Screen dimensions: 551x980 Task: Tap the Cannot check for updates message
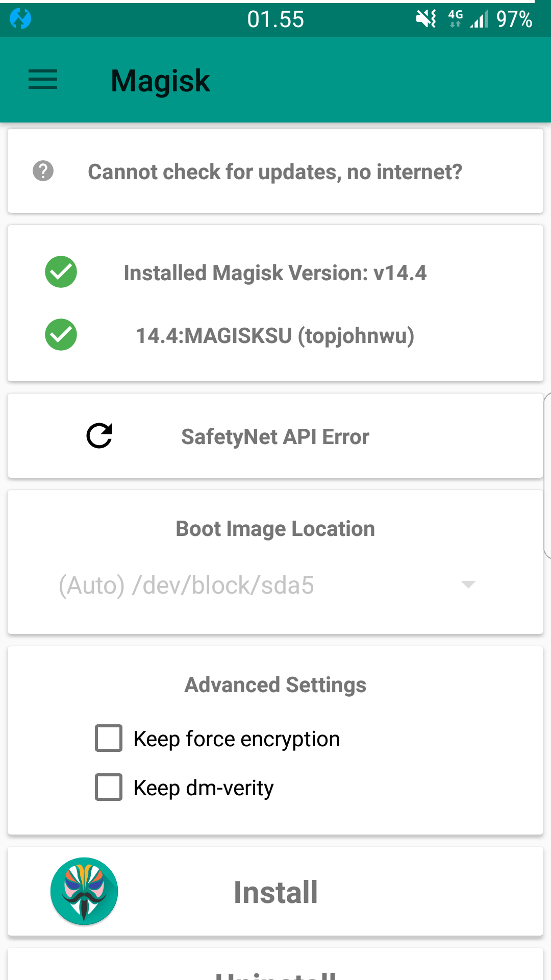(275, 172)
